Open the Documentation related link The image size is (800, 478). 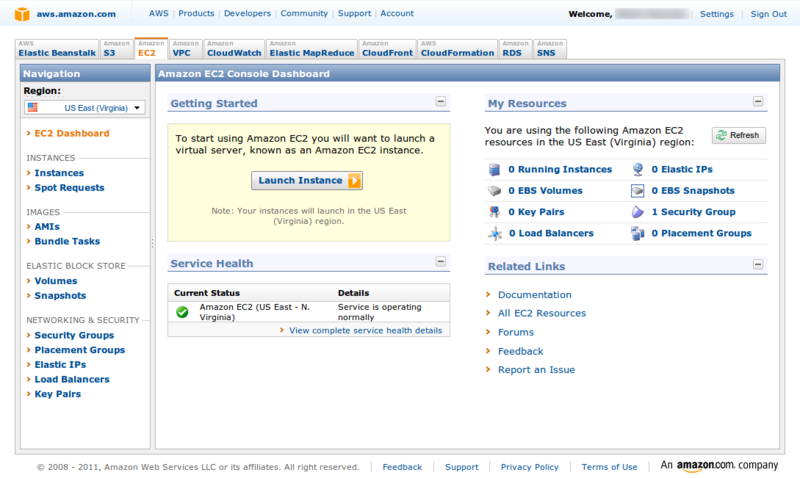(535, 295)
